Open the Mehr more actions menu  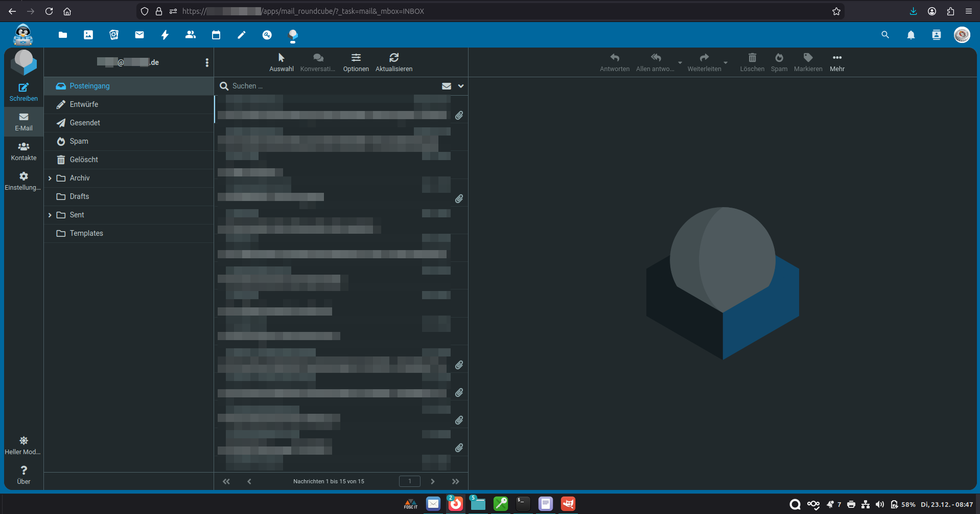point(837,62)
